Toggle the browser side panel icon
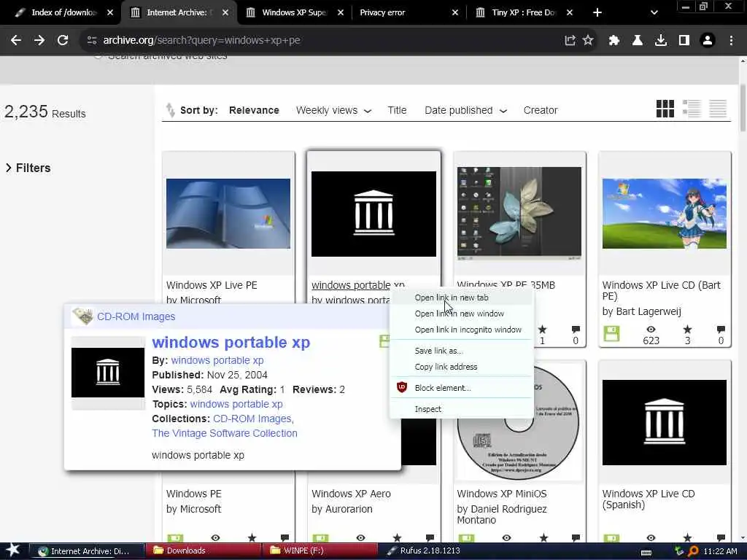 point(684,41)
